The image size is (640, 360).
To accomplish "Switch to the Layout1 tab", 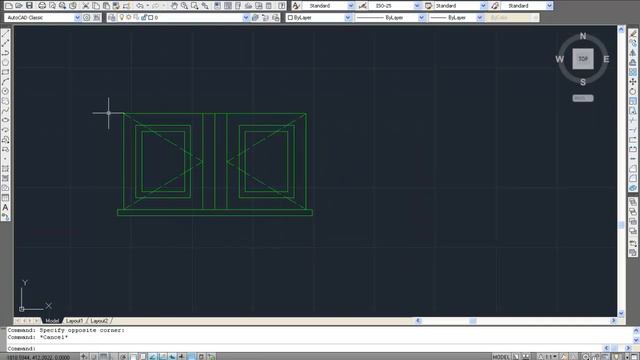I will (x=74, y=321).
